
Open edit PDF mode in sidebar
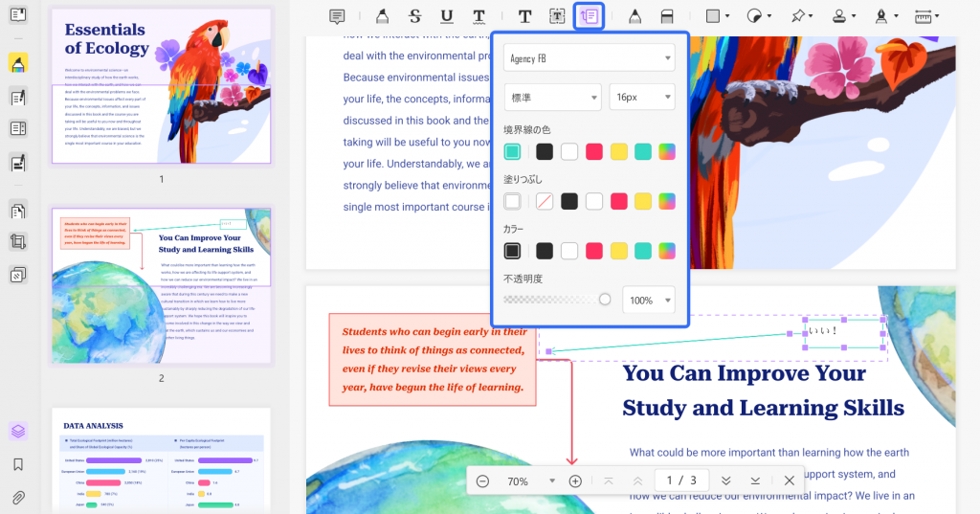click(18, 98)
